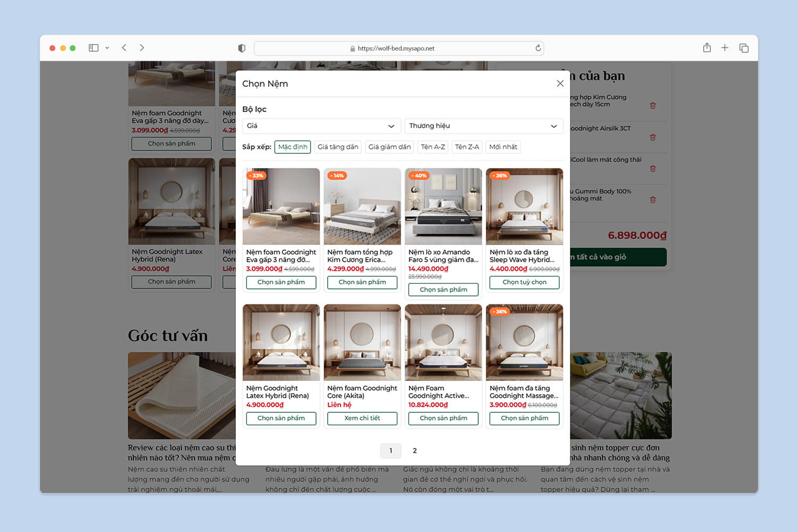Open the Giá filter dropdown
The width and height of the screenshot is (798, 532).
(x=321, y=126)
